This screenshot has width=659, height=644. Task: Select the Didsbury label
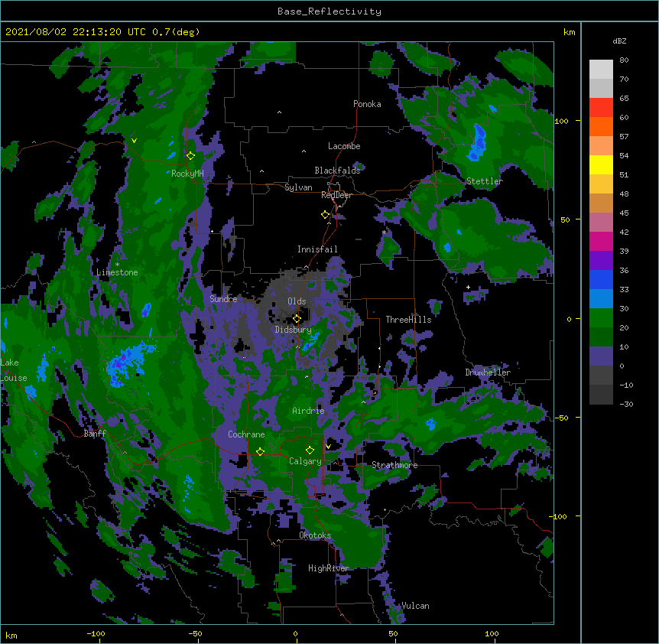pyautogui.click(x=293, y=330)
